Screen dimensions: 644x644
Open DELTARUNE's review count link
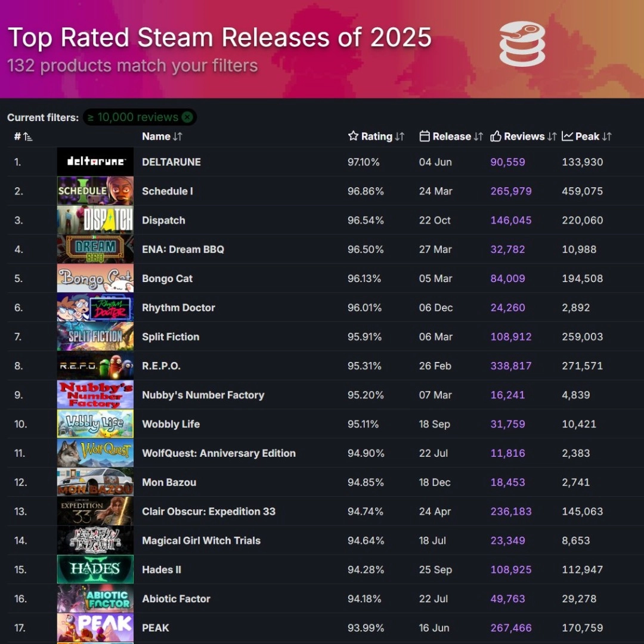(507, 162)
